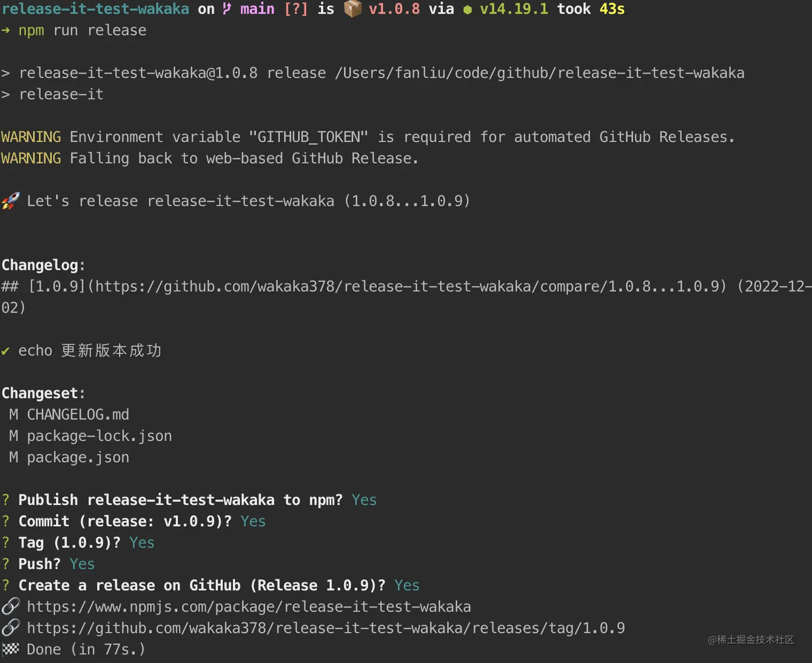Click the checkered flag icon before Done
Viewport: 812px width, 663px height.
[x=10, y=649]
